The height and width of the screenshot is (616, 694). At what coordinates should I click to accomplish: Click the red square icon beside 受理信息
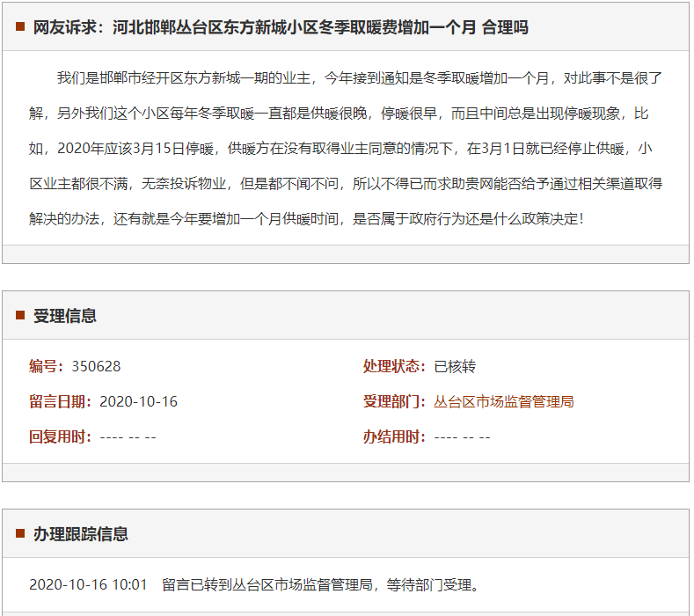coord(20,316)
